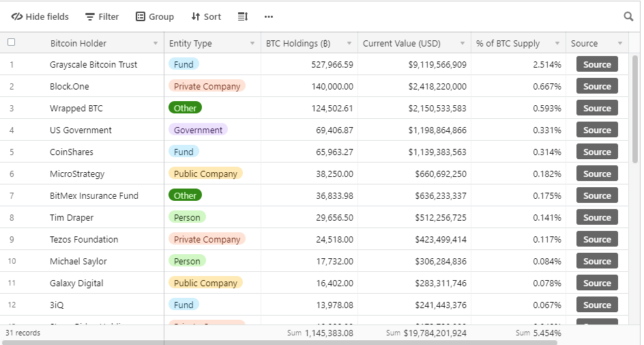This screenshot has width=644, height=345.
Task: Click the search magnifier icon
Action: point(628,16)
